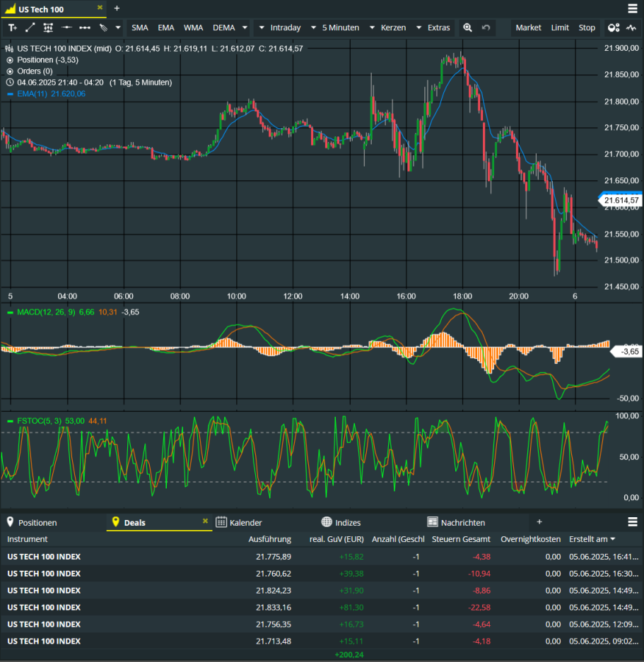The image size is (644, 662).
Task: Click the instrument candle icon beside US TECH 100 INDEX
Action: 10,49
